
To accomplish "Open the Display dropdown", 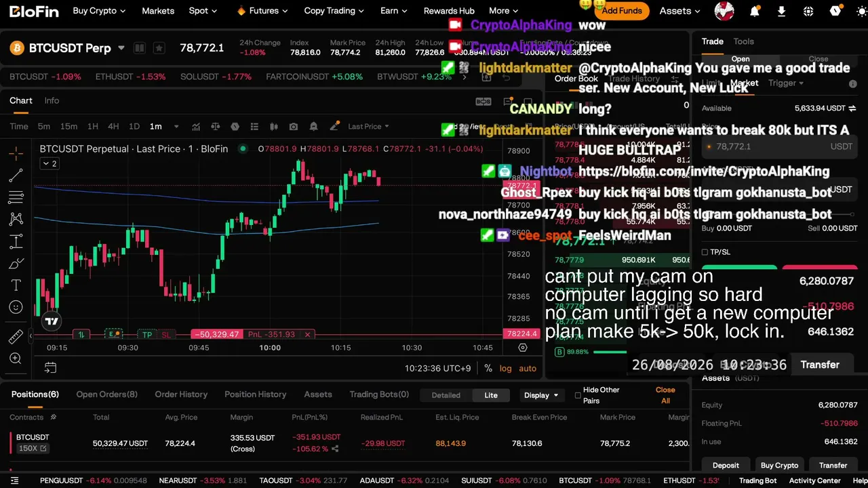I will pos(541,395).
